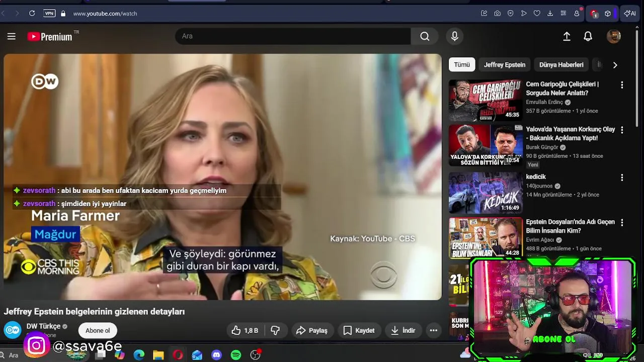
Task: Open Epstein Dosyaları'nda Adı Geçen title
Action: click(570, 226)
